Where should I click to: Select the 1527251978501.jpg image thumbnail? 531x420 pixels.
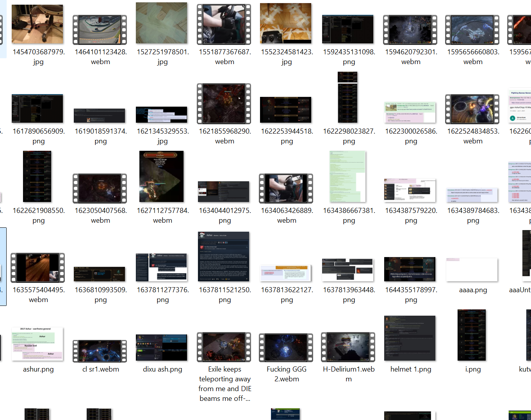[162, 23]
